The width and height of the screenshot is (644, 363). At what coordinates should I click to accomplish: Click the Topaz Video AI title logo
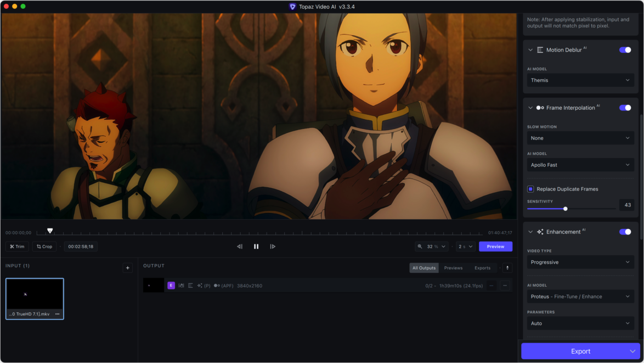click(x=292, y=7)
